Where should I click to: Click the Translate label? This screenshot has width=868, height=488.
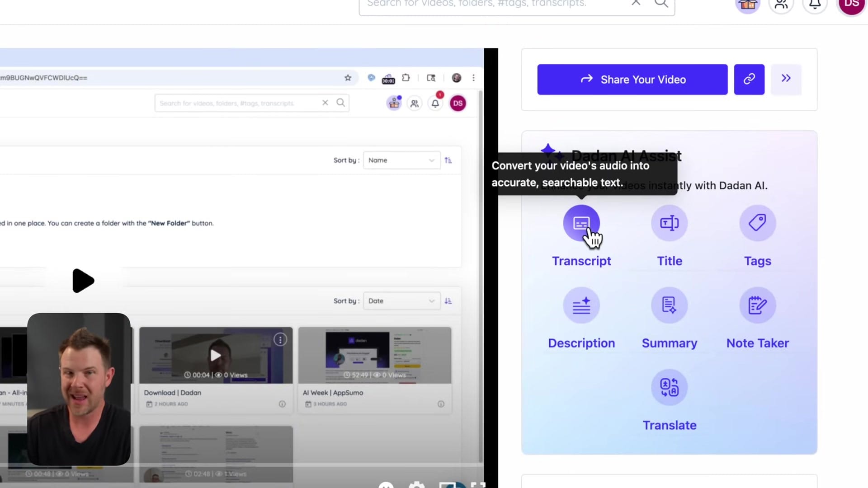670,426
